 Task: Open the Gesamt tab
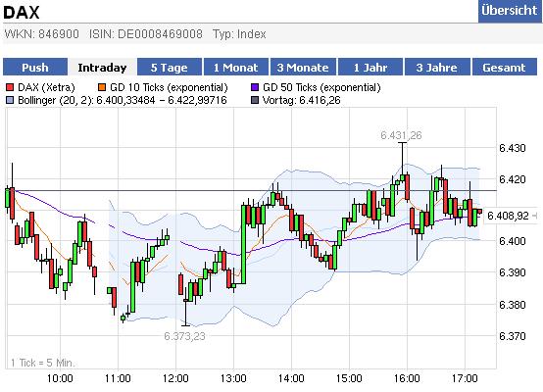coord(504,68)
